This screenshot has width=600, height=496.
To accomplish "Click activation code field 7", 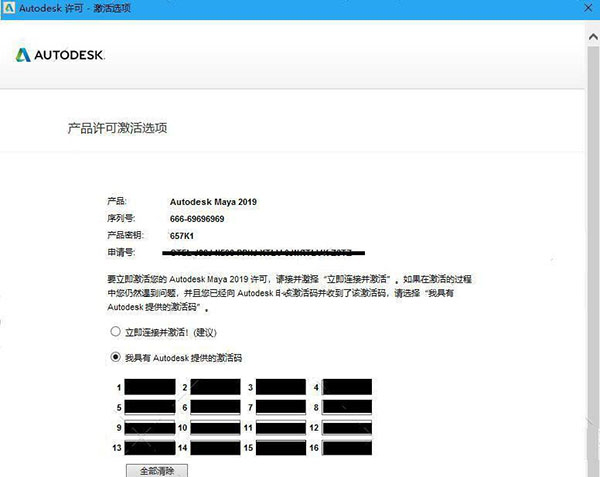I will click(281, 407).
